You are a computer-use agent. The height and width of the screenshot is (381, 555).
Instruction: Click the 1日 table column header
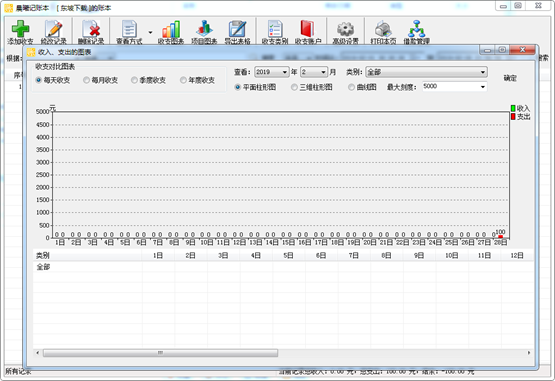pyautogui.click(x=158, y=255)
